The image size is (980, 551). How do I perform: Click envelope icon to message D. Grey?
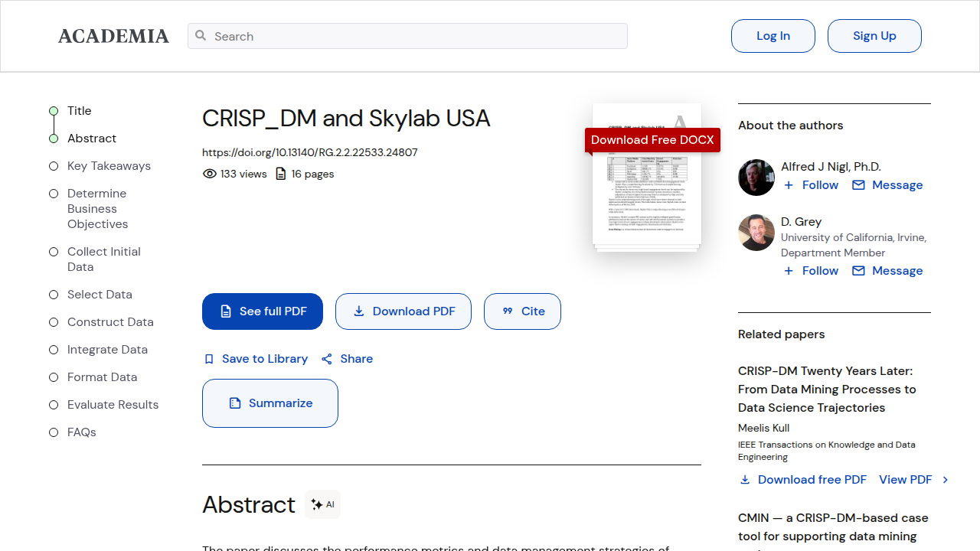pyautogui.click(x=858, y=271)
